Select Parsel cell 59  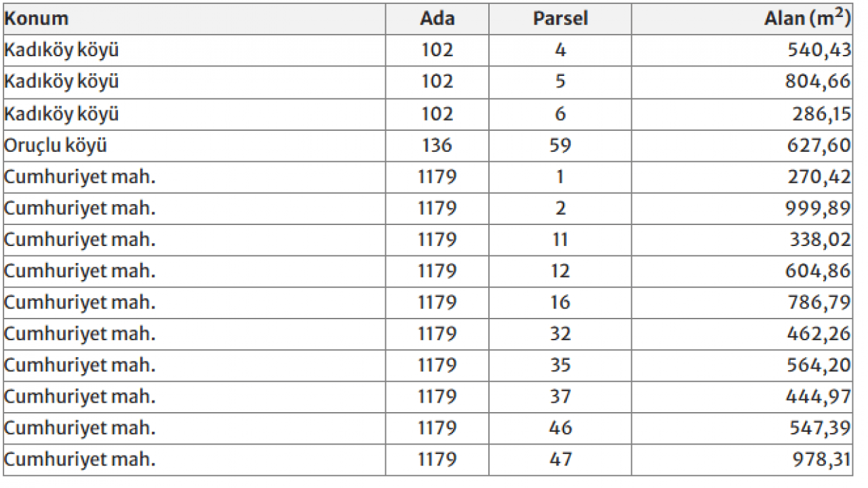pyautogui.click(x=560, y=145)
